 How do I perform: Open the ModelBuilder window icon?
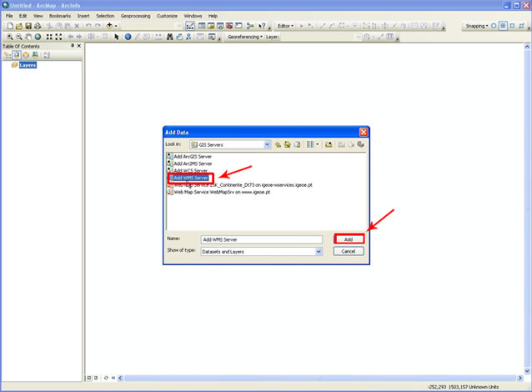tap(250, 26)
